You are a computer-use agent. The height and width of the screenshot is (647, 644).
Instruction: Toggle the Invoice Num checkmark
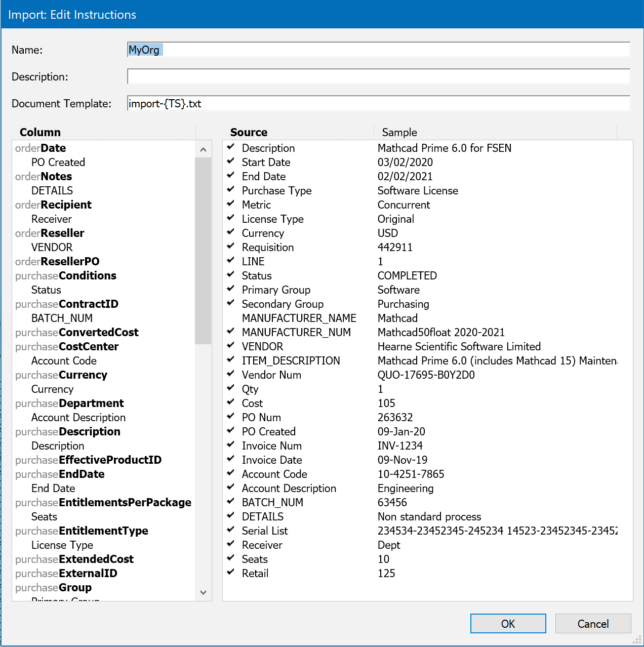tap(231, 446)
